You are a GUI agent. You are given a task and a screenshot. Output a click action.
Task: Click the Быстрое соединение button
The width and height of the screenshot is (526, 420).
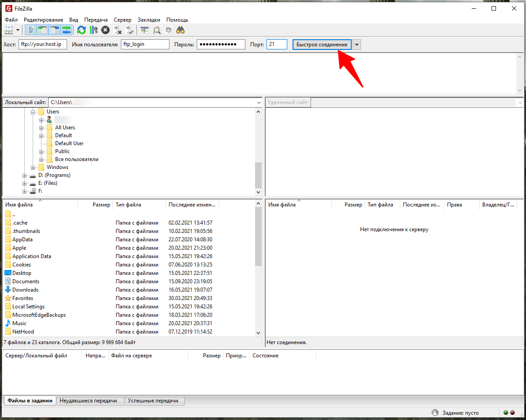pyautogui.click(x=322, y=45)
